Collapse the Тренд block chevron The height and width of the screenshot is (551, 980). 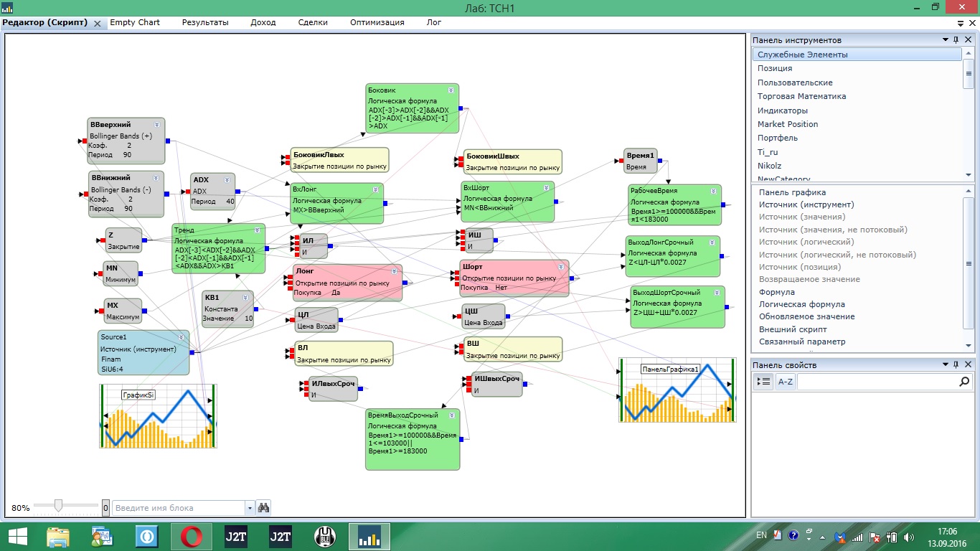click(257, 230)
